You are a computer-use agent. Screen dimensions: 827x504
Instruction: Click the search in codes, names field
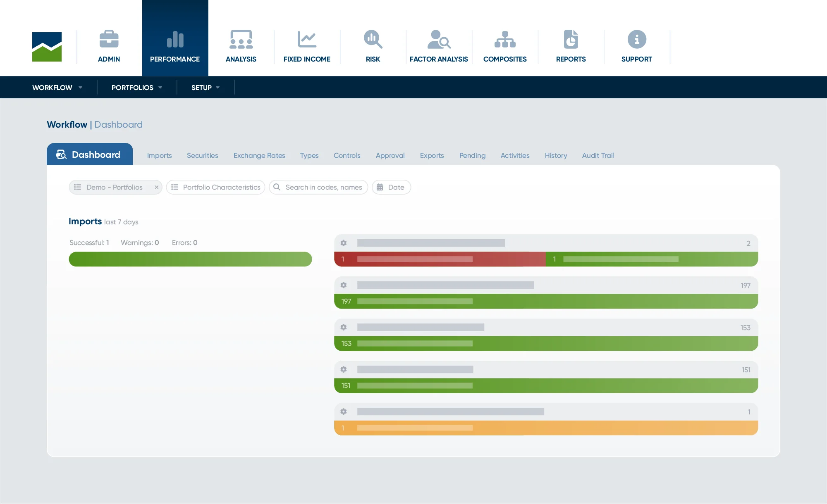(x=323, y=188)
